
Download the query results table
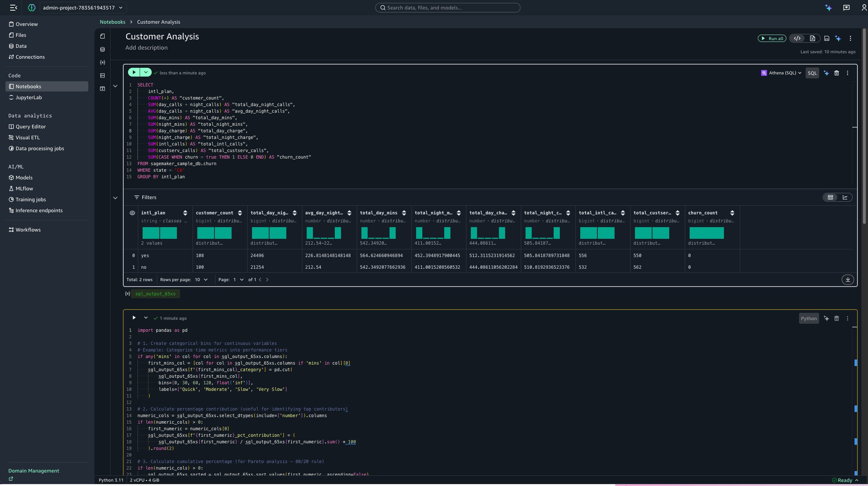(x=848, y=280)
